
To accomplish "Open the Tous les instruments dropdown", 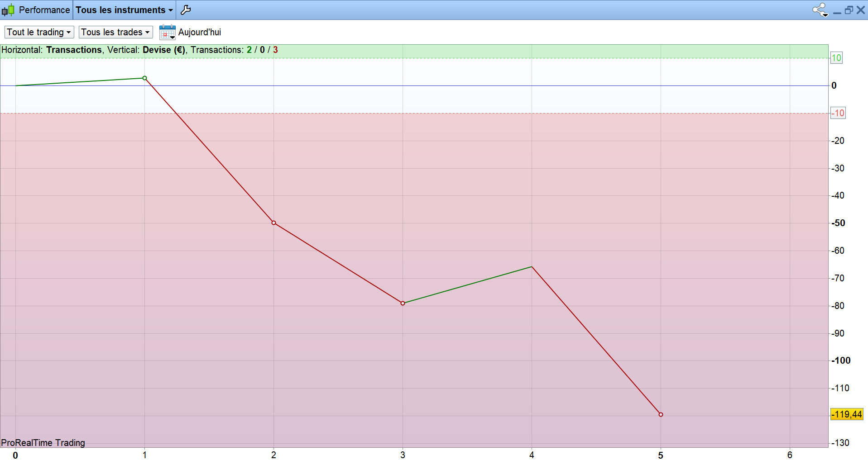I will (x=124, y=10).
